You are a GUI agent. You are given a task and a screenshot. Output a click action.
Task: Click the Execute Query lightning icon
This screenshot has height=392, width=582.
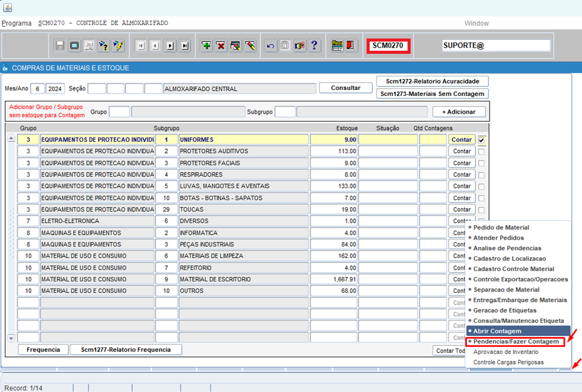pyautogui.click(x=118, y=46)
